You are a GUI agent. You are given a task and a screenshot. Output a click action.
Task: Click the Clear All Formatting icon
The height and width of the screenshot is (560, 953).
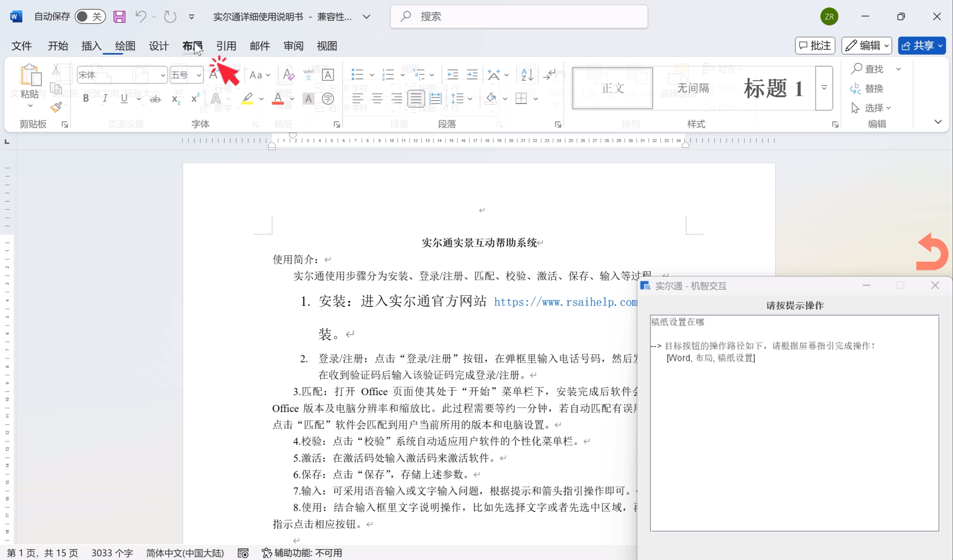289,75
